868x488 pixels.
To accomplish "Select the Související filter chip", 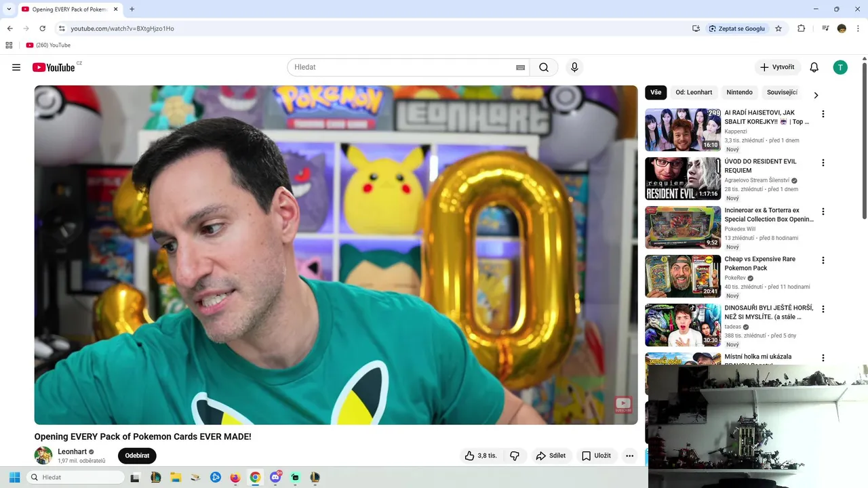I will pos(782,92).
